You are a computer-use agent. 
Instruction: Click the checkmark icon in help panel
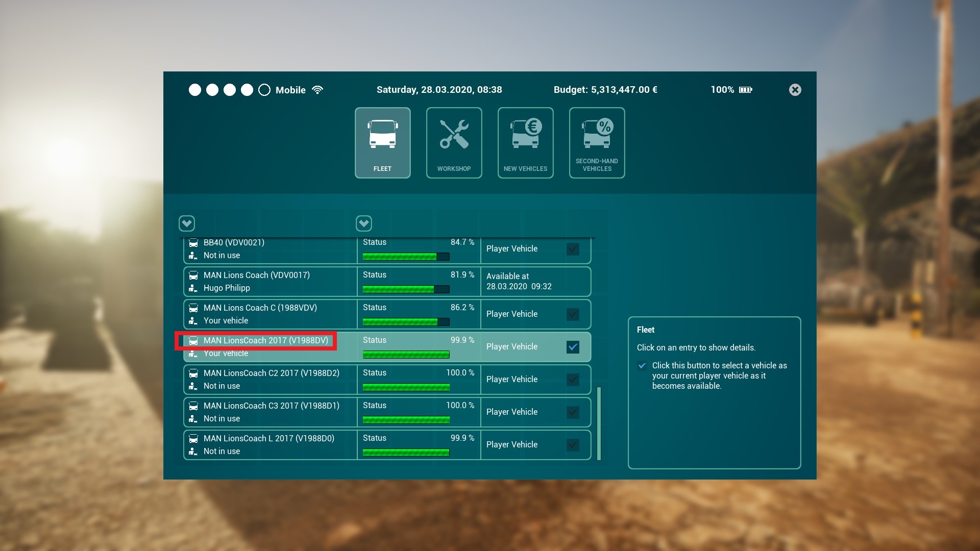642,366
